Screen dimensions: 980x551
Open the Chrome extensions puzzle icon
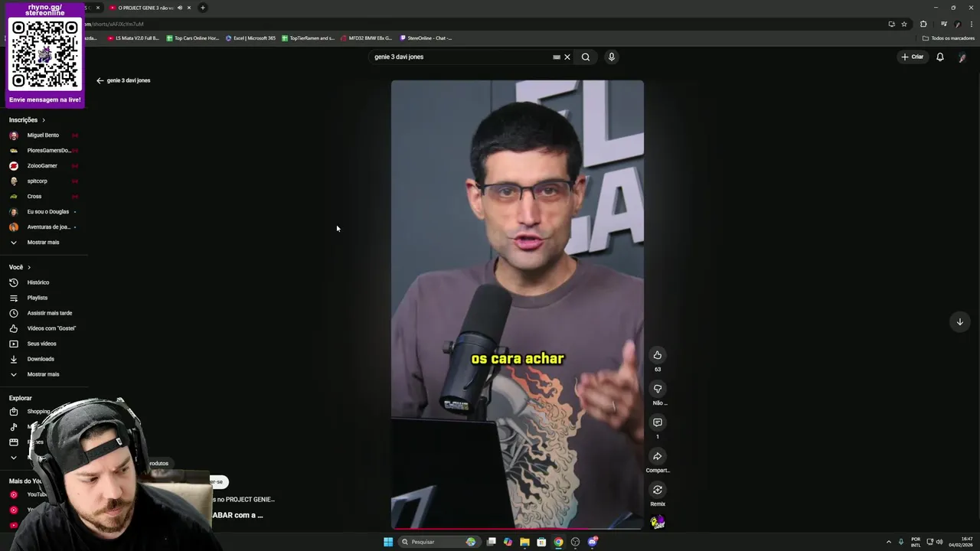923,24
